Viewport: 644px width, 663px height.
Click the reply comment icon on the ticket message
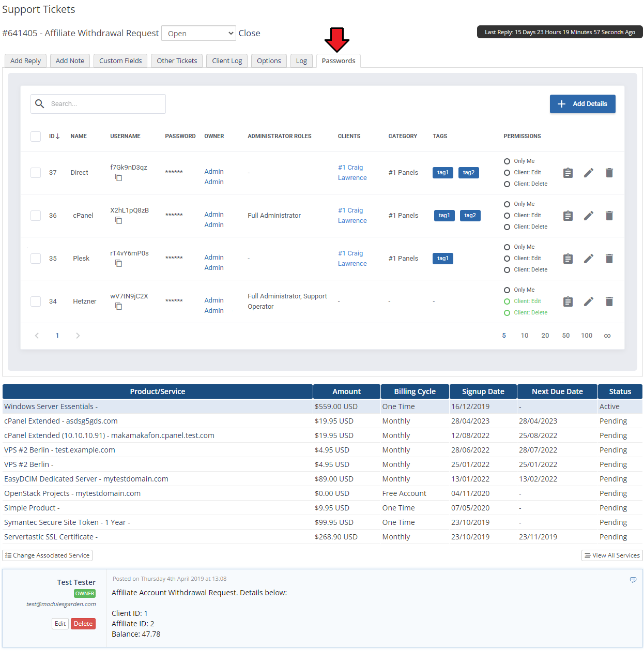coord(633,580)
